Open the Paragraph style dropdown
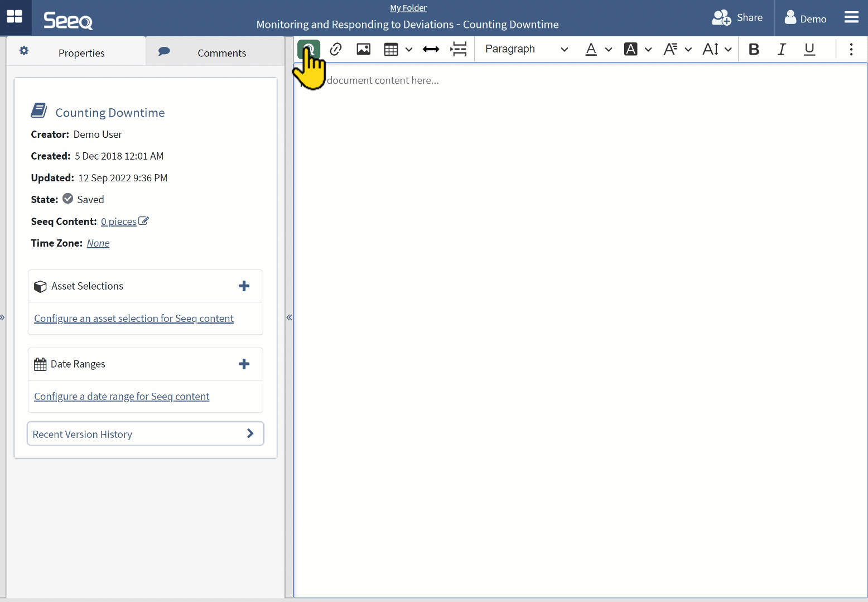This screenshot has width=868, height=602. tap(526, 49)
